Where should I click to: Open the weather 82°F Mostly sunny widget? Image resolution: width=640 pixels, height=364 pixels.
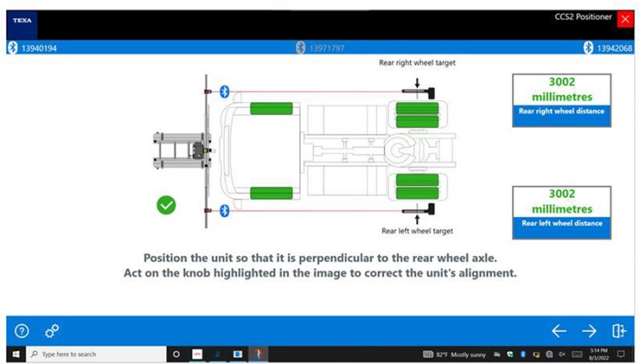[x=454, y=354]
